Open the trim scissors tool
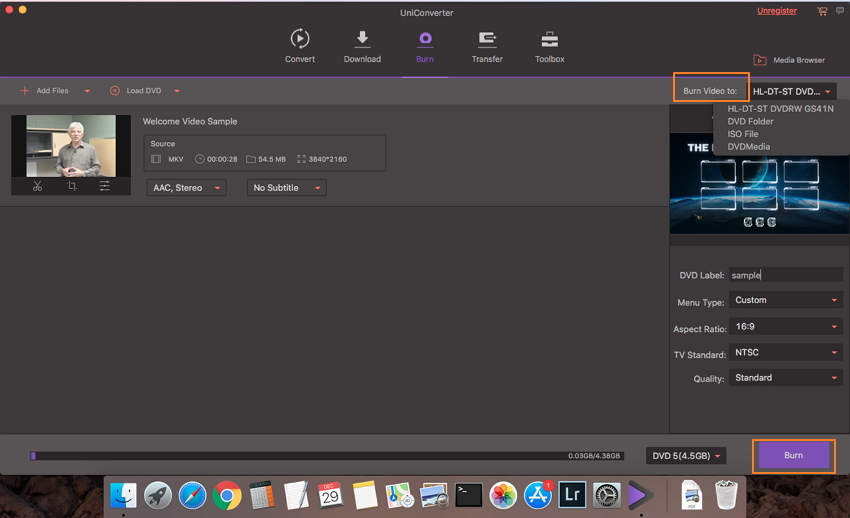 (37, 186)
